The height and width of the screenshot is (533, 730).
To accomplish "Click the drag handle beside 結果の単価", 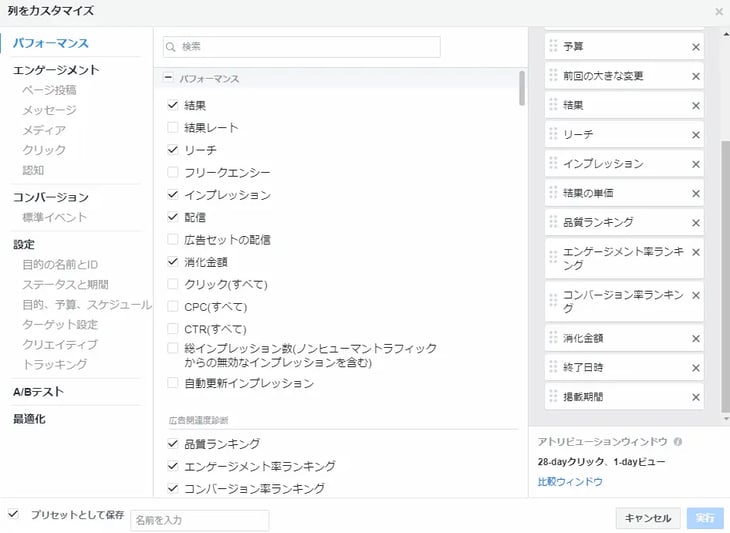I will click(x=553, y=192).
